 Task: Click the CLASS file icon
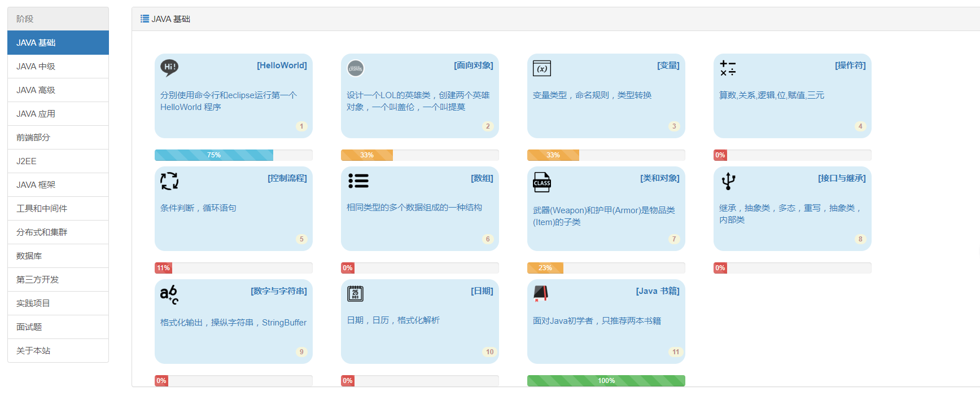click(x=542, y=182)
